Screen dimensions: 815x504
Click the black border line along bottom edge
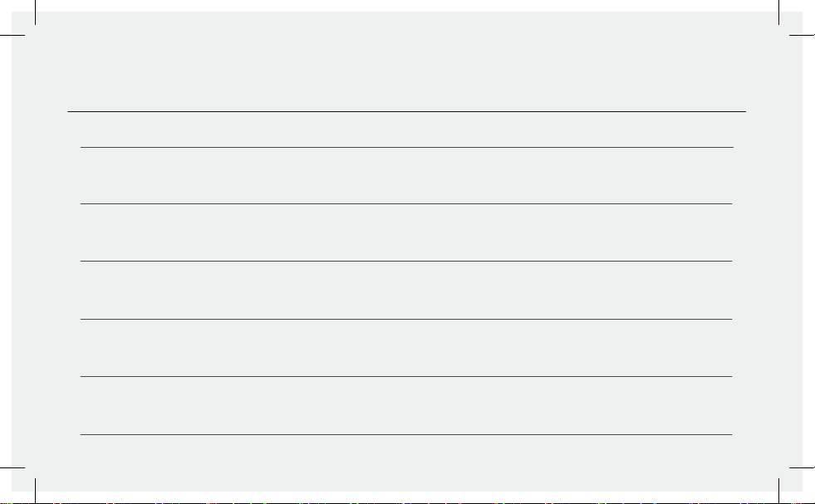coord(407,503)
